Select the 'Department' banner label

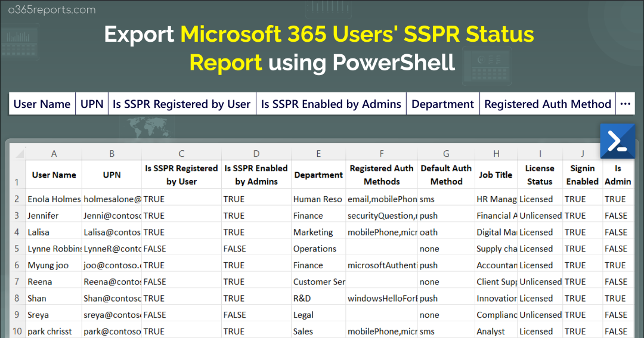[x=442, y=104]
